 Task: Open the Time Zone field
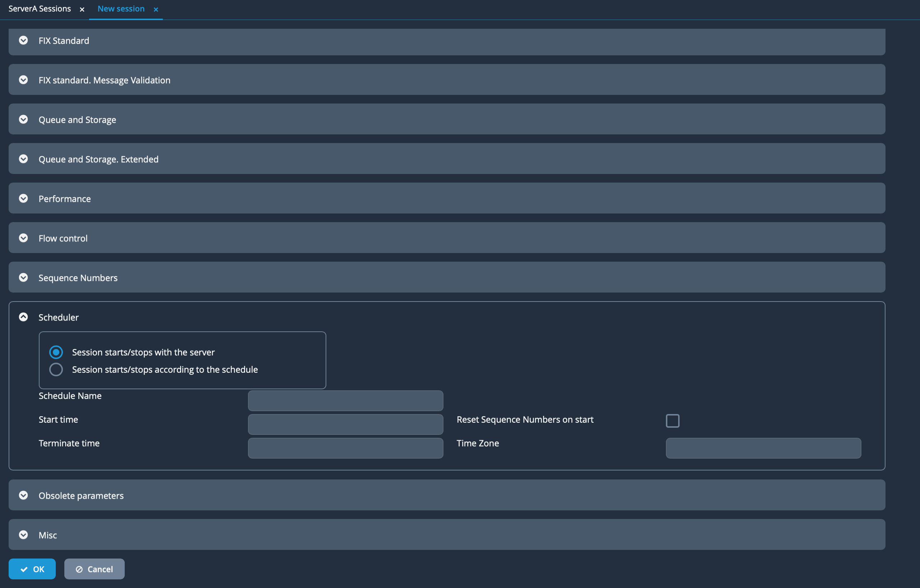click(x=763, y=448)
